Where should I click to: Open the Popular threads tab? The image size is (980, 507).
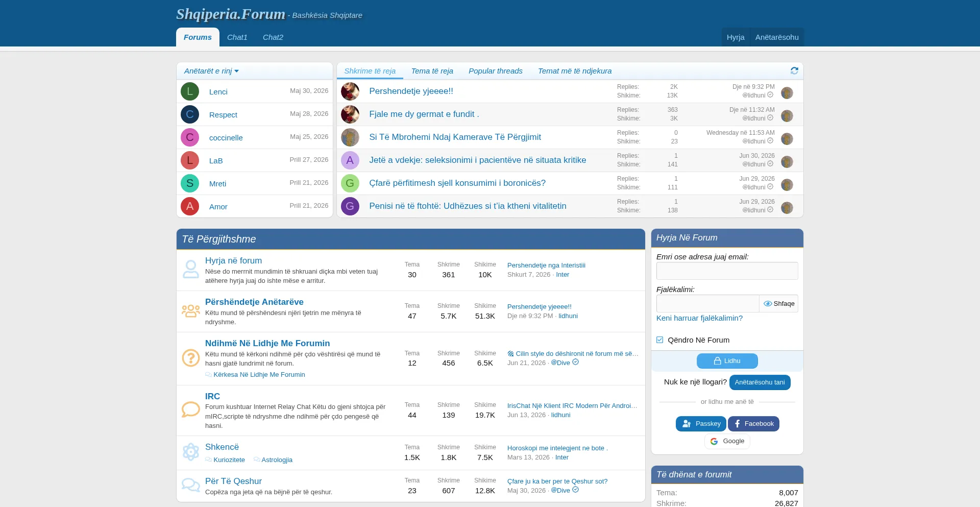[x=496, y=71]
